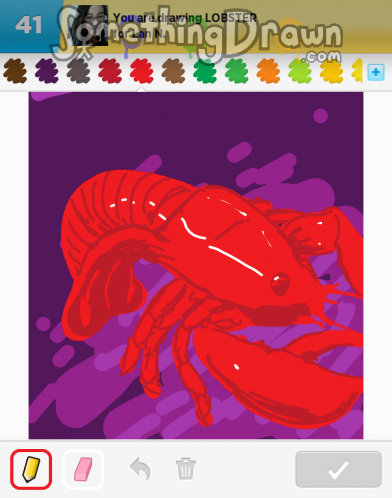Add more colors with the plus button
This screenshot has width=392, height=498.
376,72
